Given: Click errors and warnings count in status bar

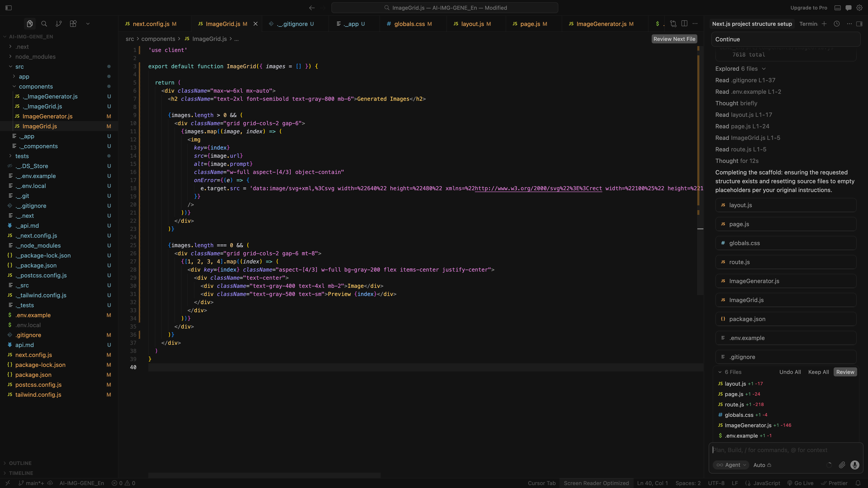Looking at the screenshot, I should 123,483.
